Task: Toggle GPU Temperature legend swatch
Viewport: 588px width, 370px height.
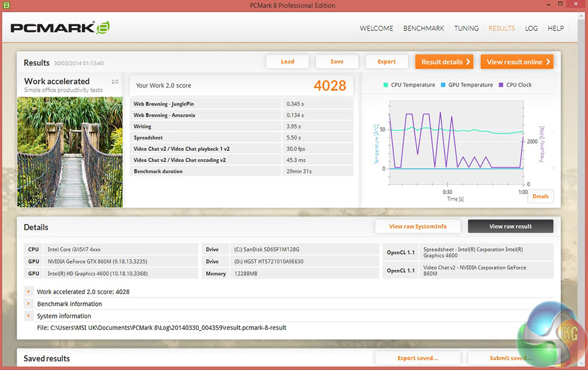Action: (x=443, y=85)
